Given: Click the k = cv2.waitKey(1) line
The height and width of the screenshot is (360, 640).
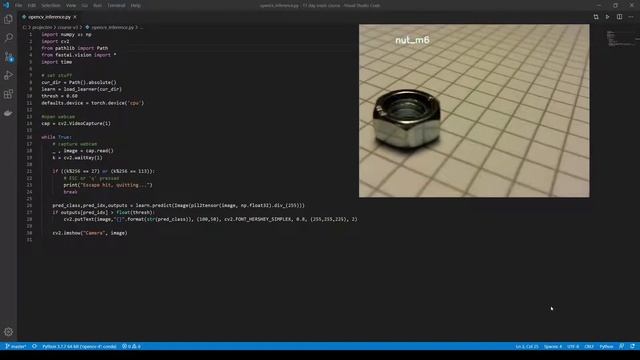Looking at the screenshot, I should (77, 158).
